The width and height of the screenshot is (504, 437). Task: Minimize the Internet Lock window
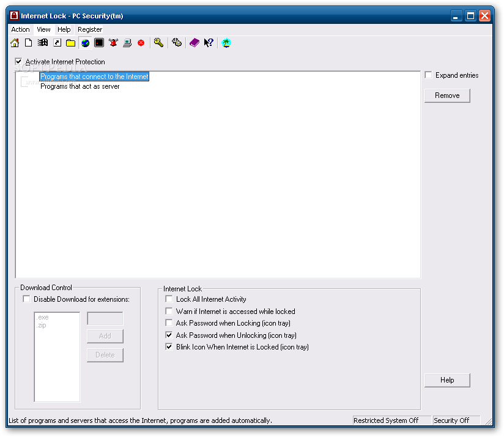[x=456, y=16]
